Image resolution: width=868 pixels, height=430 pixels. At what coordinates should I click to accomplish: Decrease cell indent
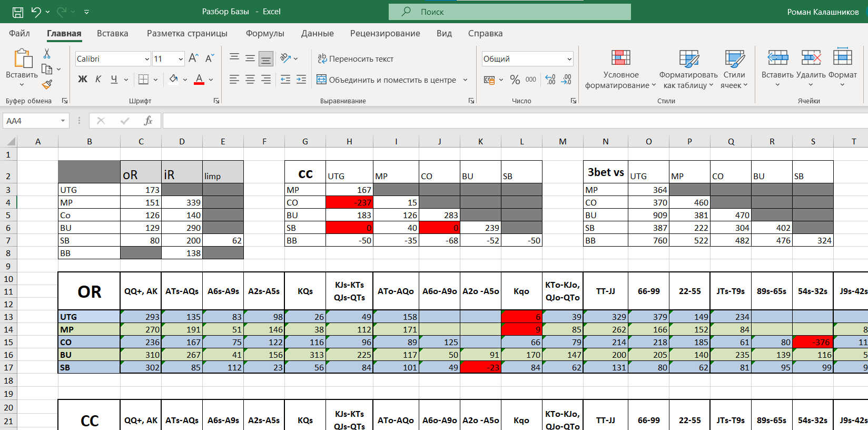[x=285, y=80]
